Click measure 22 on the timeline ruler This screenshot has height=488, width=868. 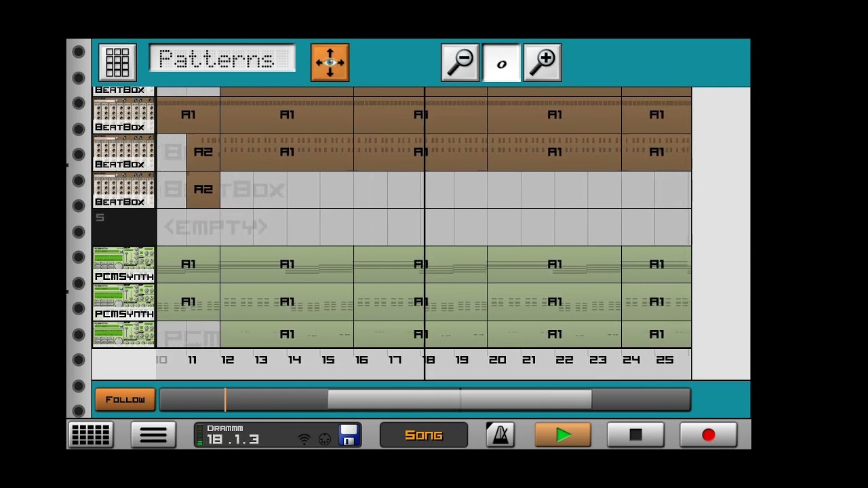[564, 360]
